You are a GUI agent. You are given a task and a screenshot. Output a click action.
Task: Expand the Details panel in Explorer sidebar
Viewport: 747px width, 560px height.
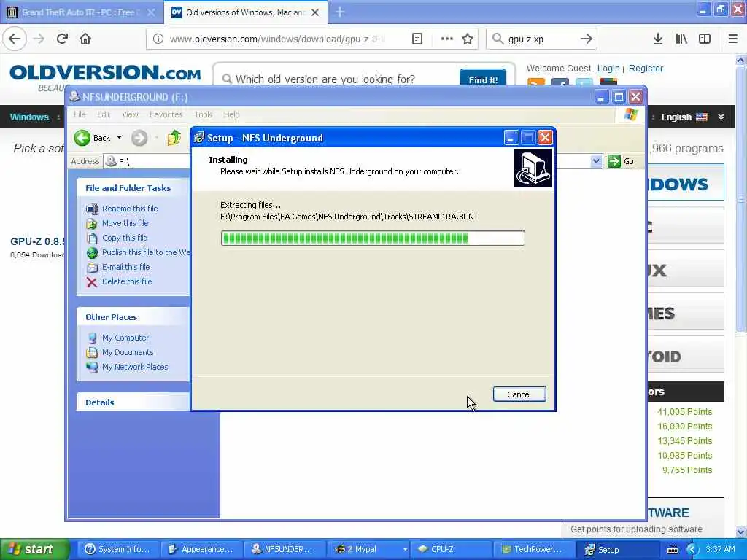coord(133,402)
